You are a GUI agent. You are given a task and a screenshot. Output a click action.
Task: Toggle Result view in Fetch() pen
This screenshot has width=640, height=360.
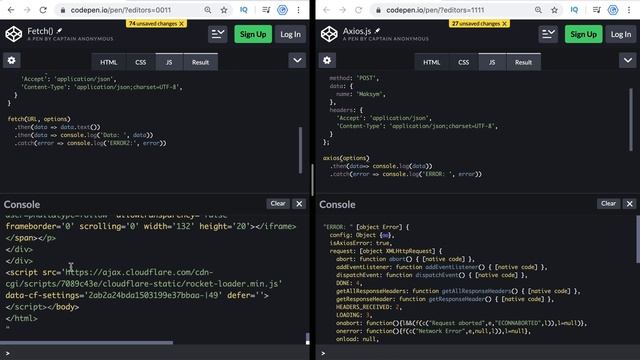click(x=200, y=62)
